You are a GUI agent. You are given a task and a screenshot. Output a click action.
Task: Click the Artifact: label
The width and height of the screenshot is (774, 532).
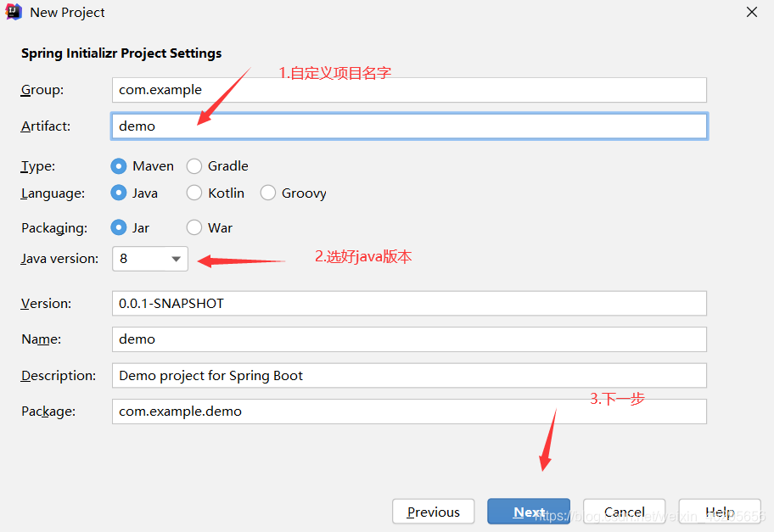tap(46, 126)
